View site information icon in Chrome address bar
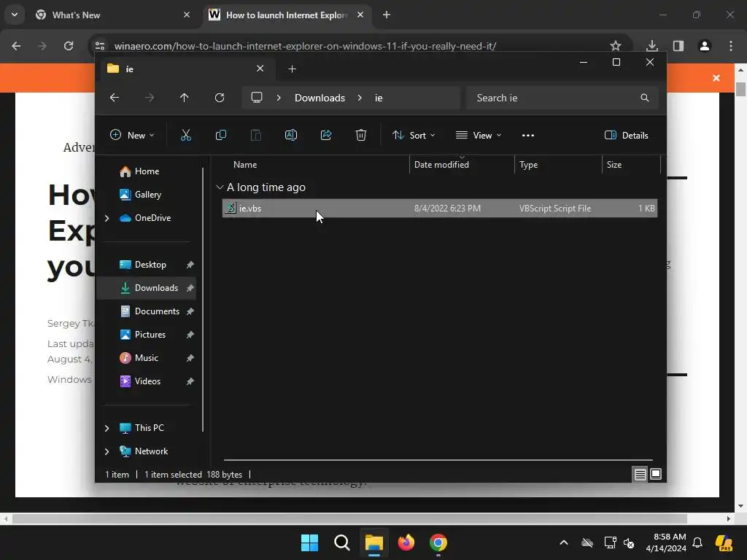Screen dimensions: 747x560 (x=99, y=46)
